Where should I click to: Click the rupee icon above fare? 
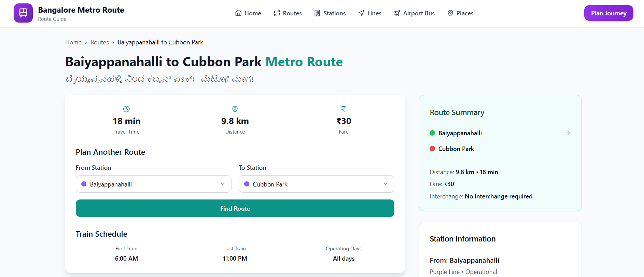[344, 109]
